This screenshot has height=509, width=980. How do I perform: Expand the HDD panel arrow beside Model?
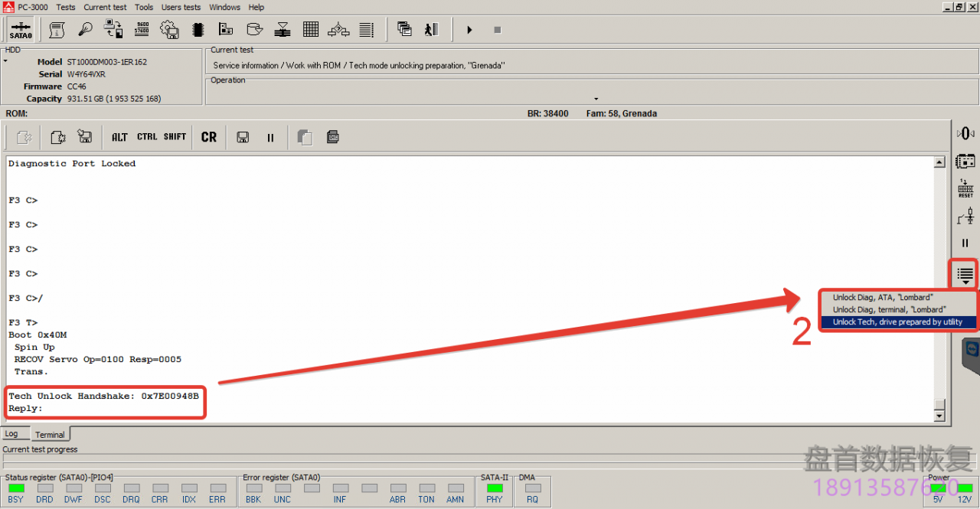[x=5, y=60]
